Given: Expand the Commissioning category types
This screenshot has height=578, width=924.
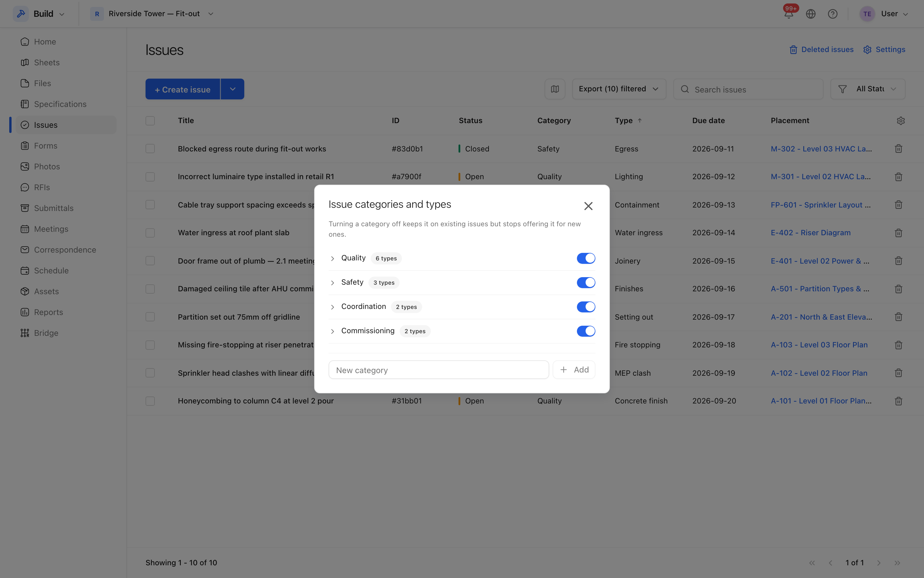Looking at the screenshot, I should tap(333, 331).
